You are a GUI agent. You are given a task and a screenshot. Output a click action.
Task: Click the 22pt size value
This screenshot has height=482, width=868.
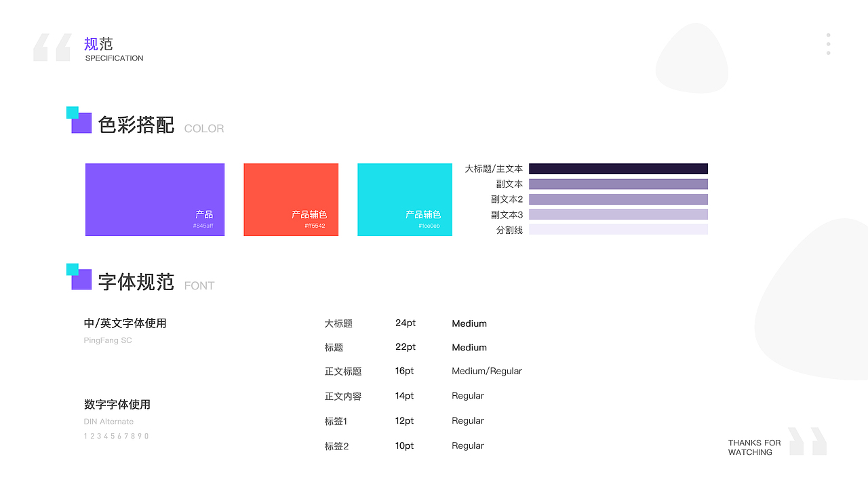(x=406, y=347)
